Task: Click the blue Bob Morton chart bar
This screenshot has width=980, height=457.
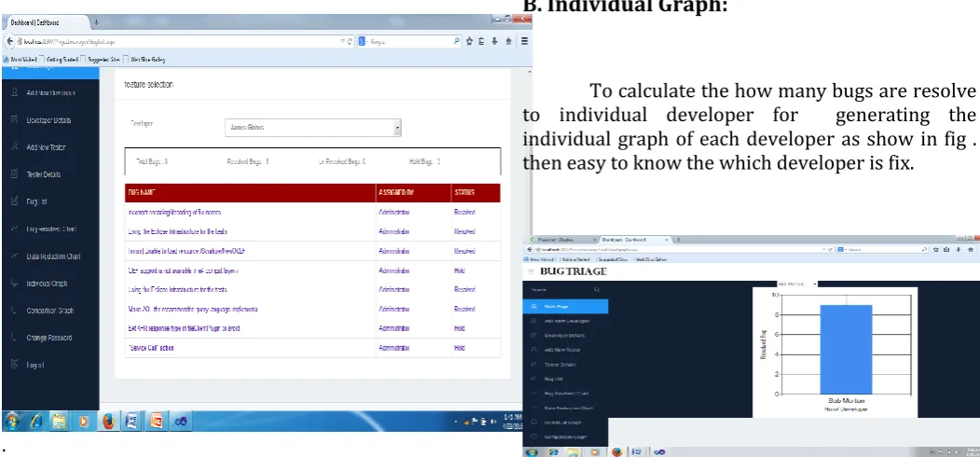Action: click(846, 350)
